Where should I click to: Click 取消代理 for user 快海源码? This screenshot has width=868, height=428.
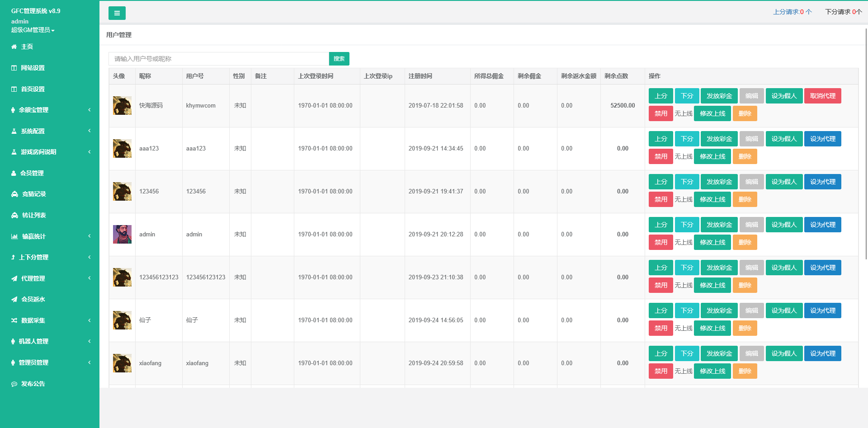[822, 96]
